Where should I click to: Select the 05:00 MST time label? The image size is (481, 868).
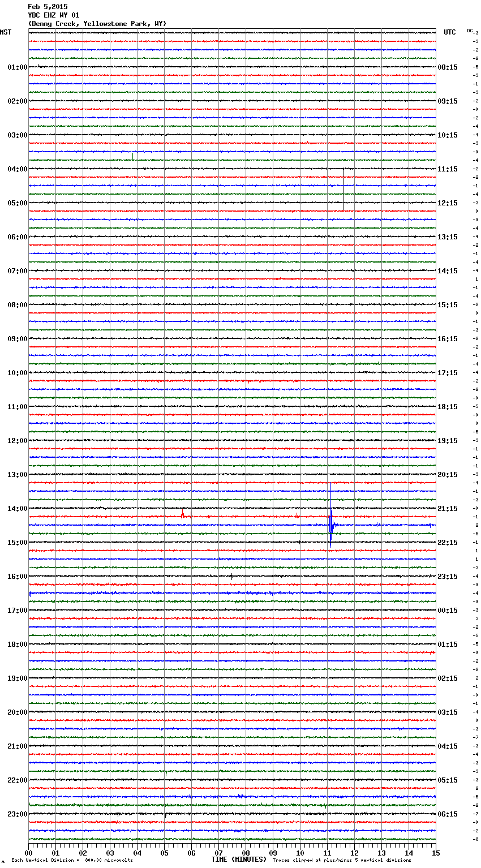pos(18,203)
